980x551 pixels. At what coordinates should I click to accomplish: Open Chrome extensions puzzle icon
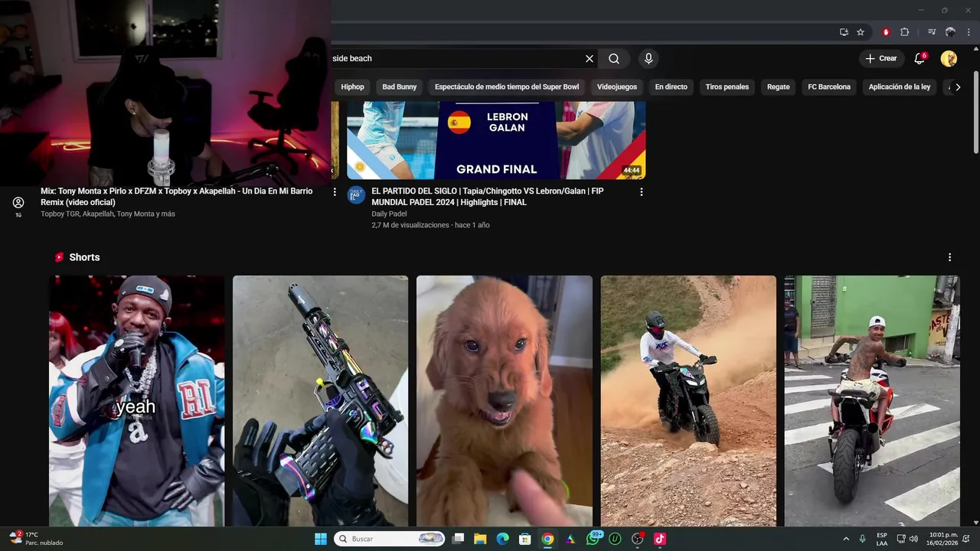904,32
